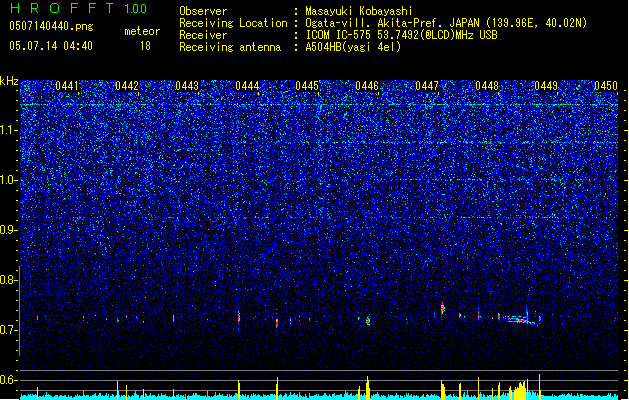Click the 0442 time marker
This screenshot has width=629, height=400.
(127, 86)
